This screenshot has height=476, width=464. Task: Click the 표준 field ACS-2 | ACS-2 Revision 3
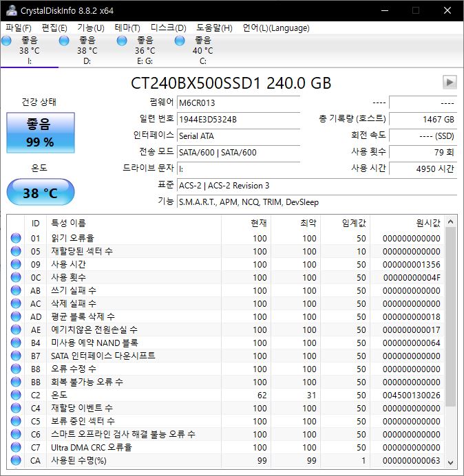click(x=317, y=185)
